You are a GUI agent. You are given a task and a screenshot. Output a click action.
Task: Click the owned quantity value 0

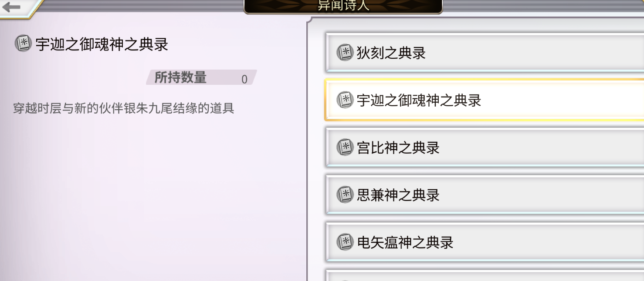click(x=244, y=79)
